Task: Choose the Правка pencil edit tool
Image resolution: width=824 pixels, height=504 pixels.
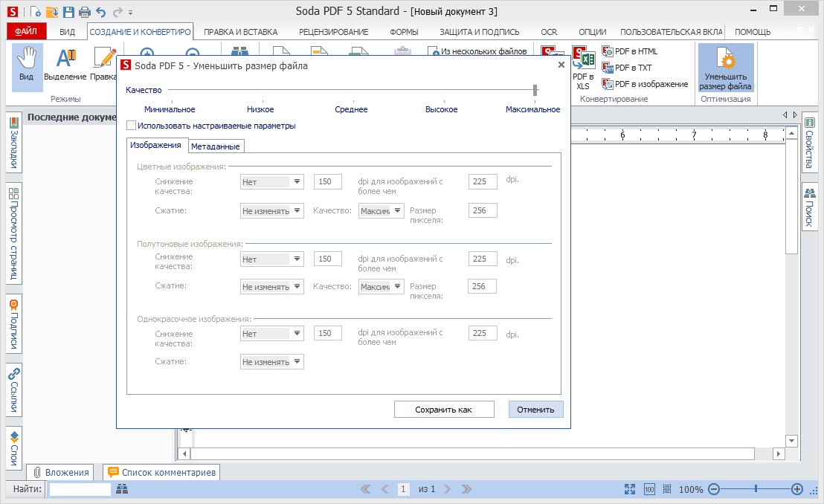Action: coord(103,64)
